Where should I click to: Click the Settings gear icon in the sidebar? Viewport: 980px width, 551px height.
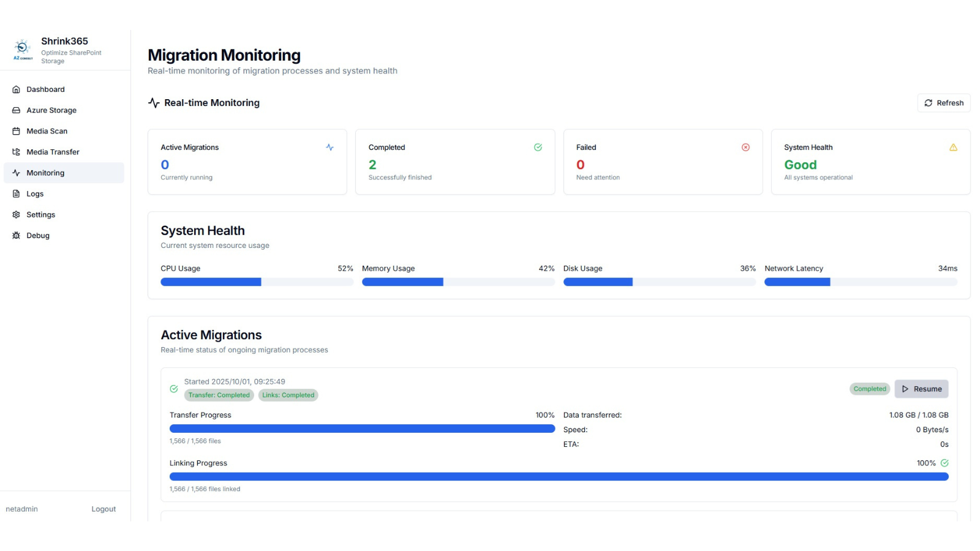click(17, 214)
